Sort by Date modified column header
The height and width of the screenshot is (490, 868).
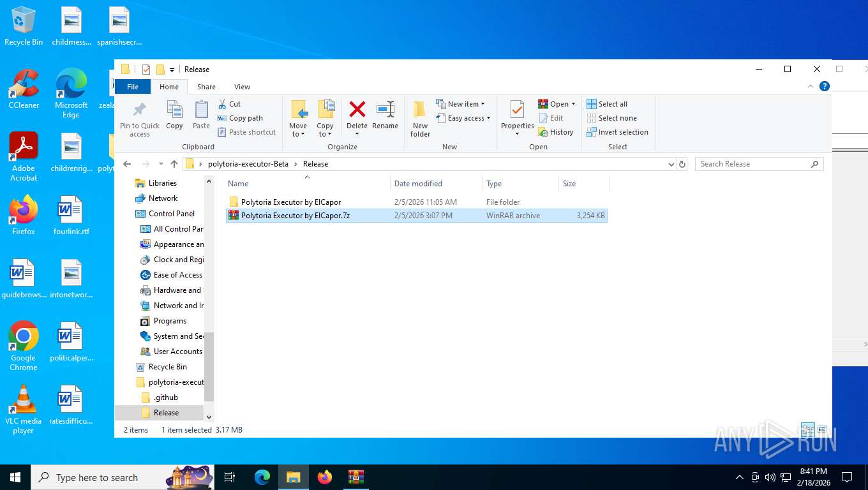(x=436, y=183)
